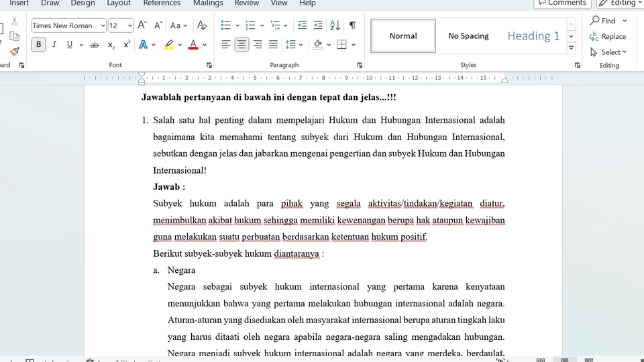Shrink font size with the smaller-A icon

point(158,25)
